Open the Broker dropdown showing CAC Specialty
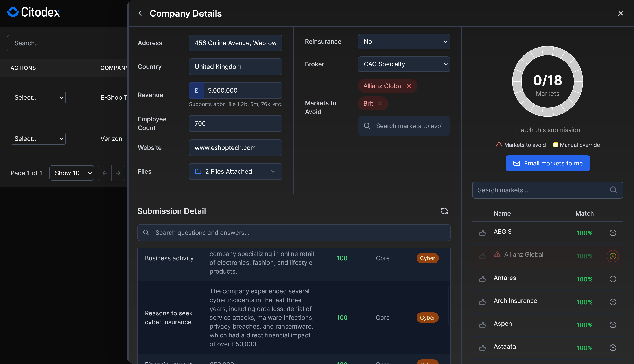Viewport: 634px width, 364px height. click(x=404, y=64)
